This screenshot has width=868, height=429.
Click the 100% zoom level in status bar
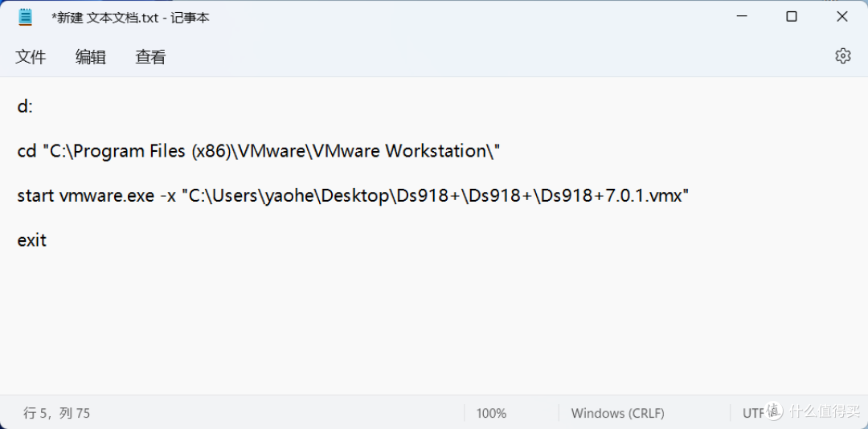tap(491, 413)
